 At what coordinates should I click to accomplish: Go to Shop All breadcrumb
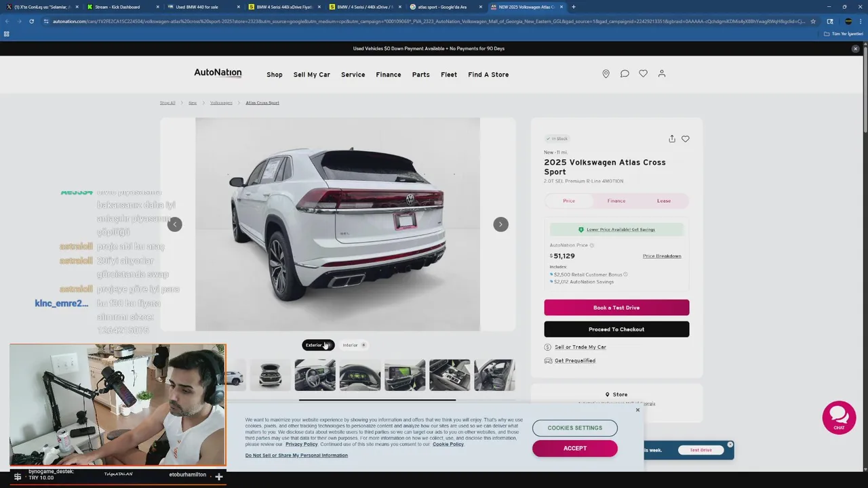[x=167, y=103]
